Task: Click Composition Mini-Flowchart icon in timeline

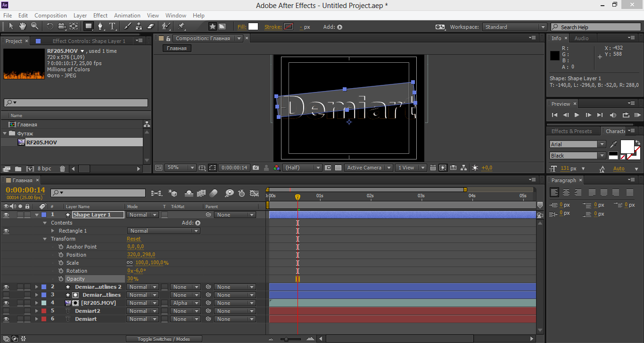Action: point(157,193)
